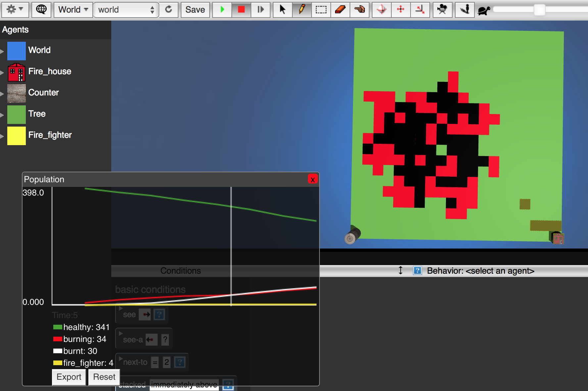Viewport: 588px width, 391px height.
Task: Expand the Counter agent row
Action: [2, 93]
